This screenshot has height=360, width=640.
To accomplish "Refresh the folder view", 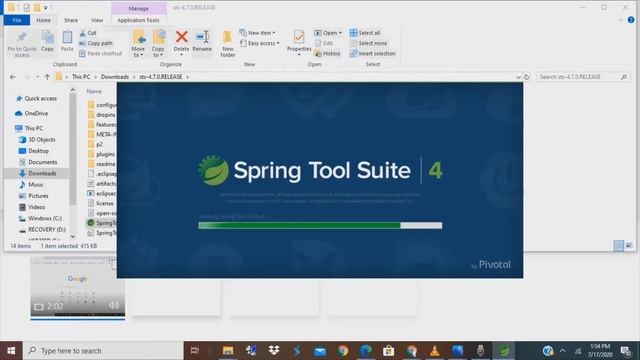I will [x=527, y=77].
